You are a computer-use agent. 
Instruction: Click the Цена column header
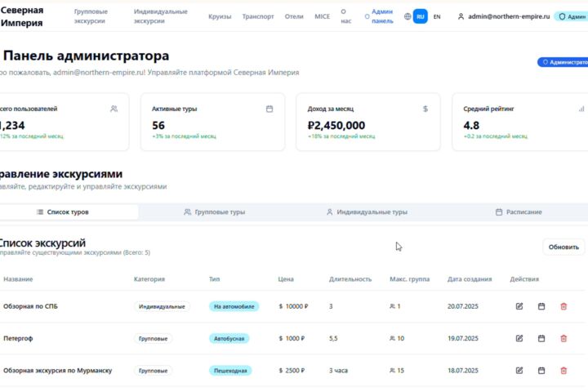click(x=286, y=279)
